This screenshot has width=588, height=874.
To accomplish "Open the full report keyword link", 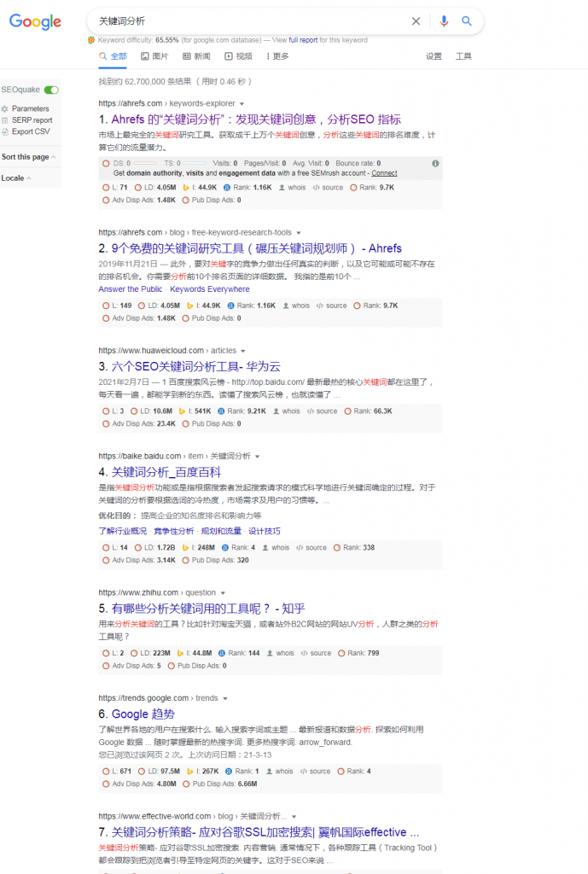I will tap(303, 40).
